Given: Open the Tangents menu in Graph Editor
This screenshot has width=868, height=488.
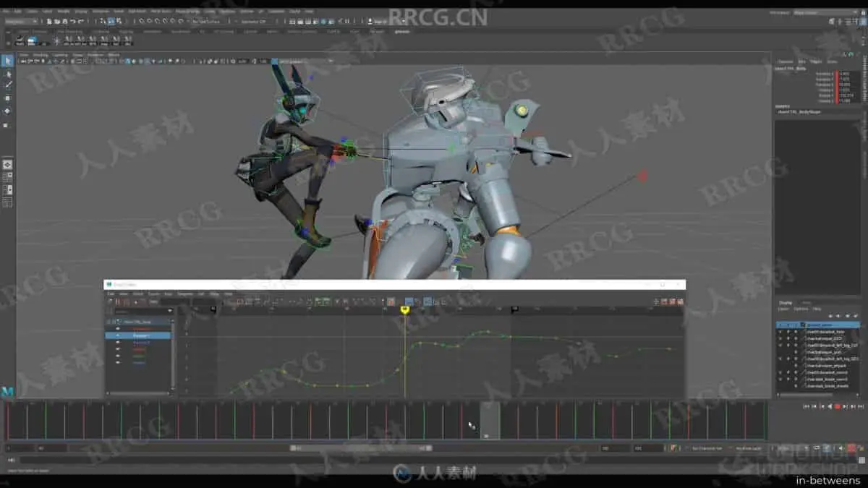Looking at the screenshot, I should [x=185, y=294].
